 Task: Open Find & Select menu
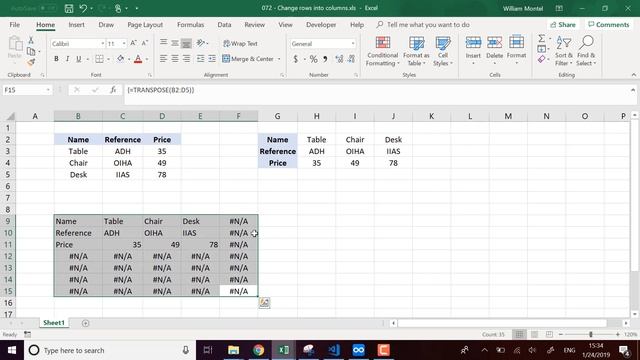point(586,51)
